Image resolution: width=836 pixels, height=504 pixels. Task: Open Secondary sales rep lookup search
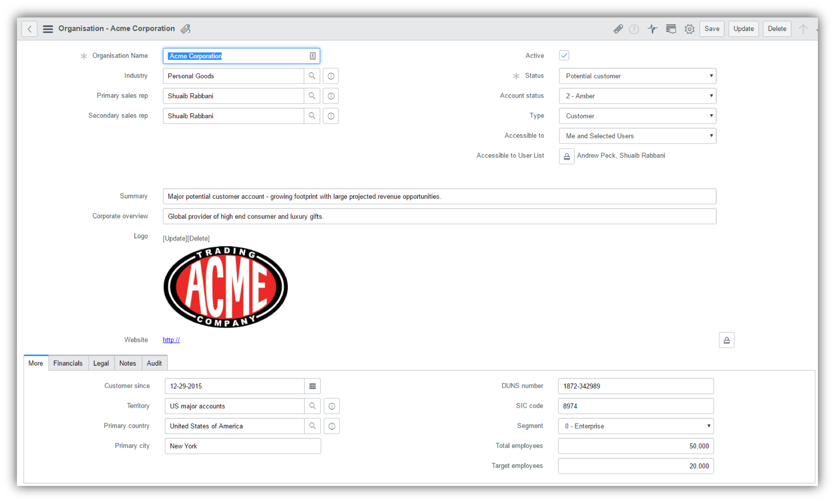[x=312, y=116]
